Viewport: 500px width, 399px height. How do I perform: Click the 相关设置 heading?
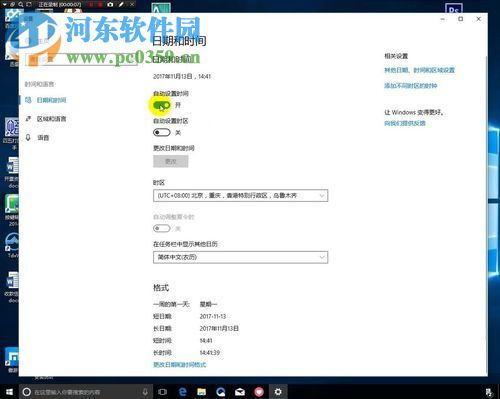(x=396, y=56)
